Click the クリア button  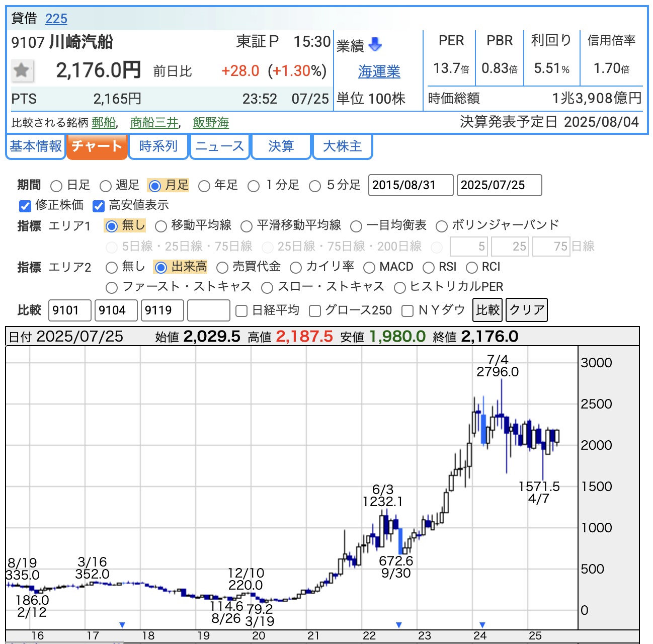[x=527, y=310]
